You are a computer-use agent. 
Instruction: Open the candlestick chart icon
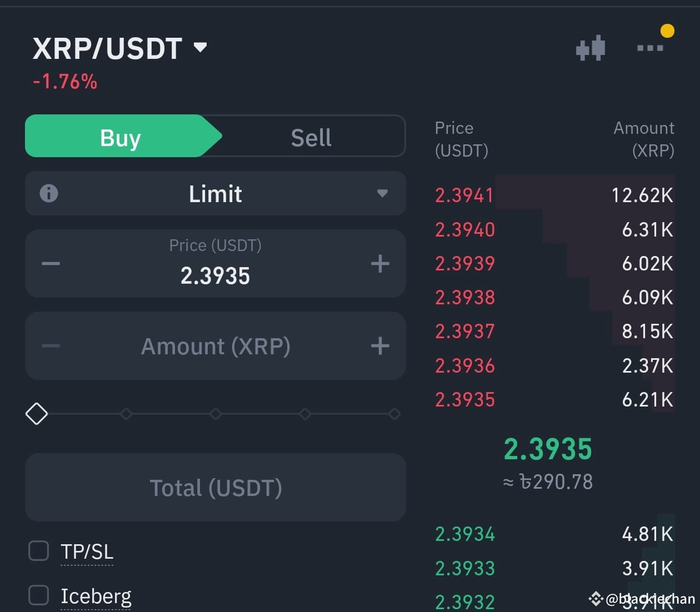pos(591,48)
